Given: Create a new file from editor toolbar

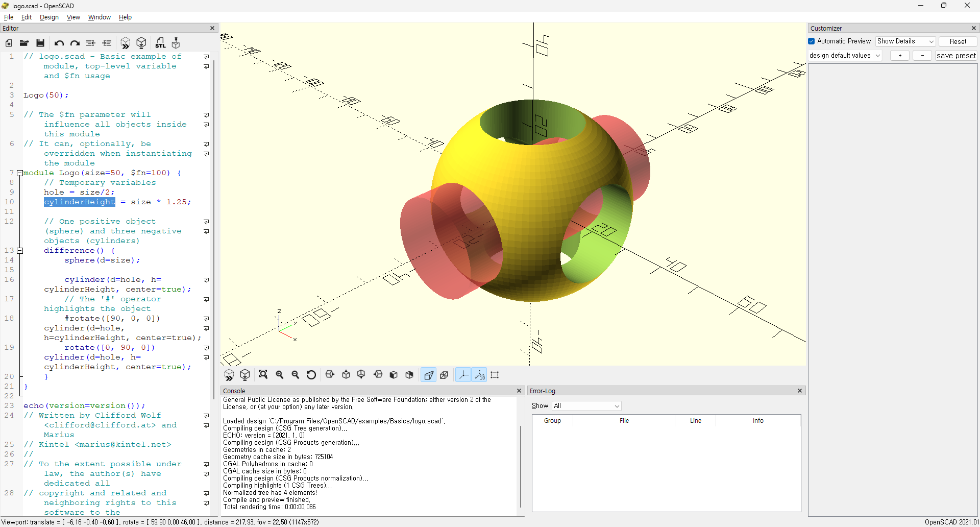Looking at the screenshot, I should pyautogui.click(x=9, y=43).
